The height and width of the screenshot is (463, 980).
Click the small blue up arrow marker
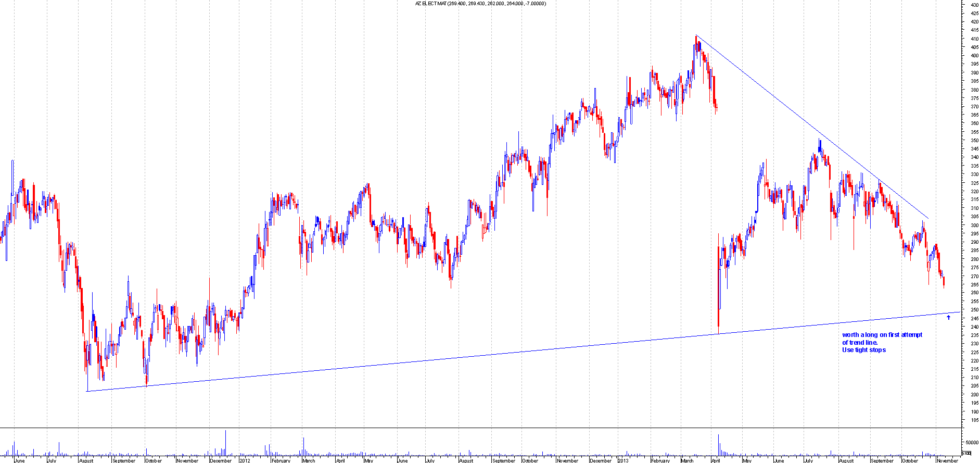click(x=948, y=317)
